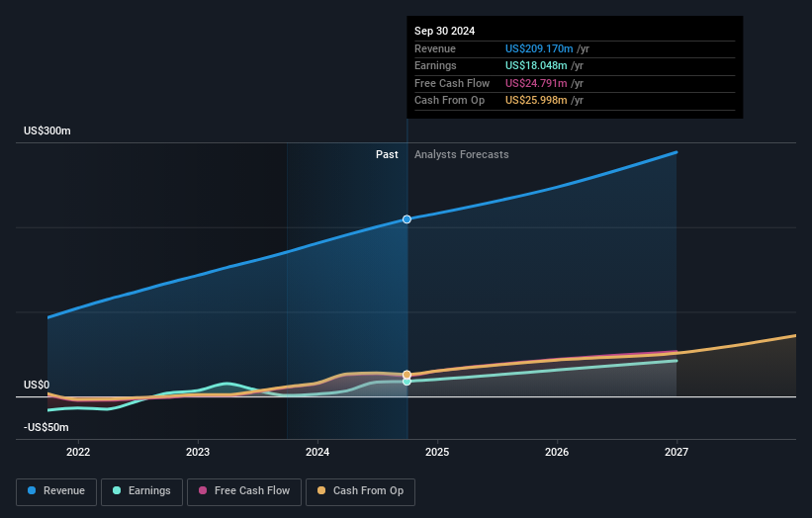
Task: Click the 2027 x-axis label
Action: coord(677,453)
